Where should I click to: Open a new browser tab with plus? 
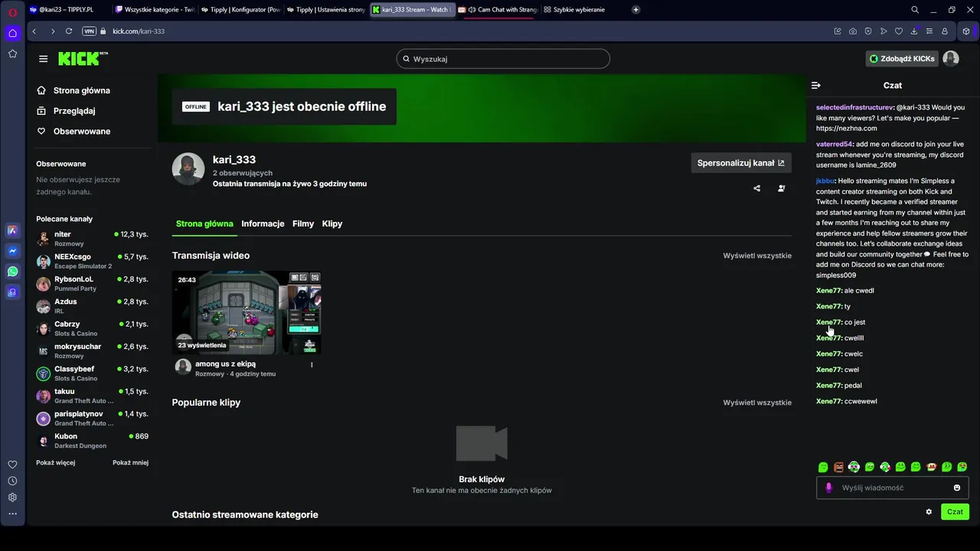(636, 10)
